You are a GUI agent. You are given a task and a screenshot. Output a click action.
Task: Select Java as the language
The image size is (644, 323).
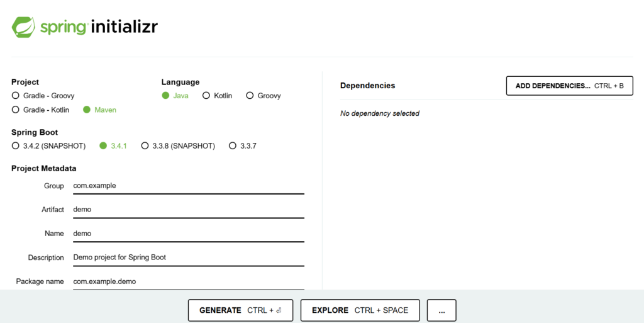click(x=175, y=96)
